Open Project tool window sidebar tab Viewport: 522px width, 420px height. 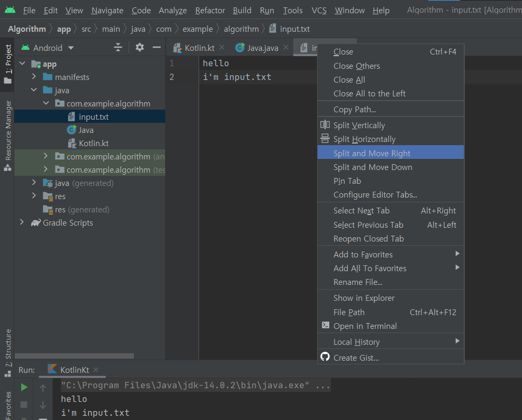7,64
